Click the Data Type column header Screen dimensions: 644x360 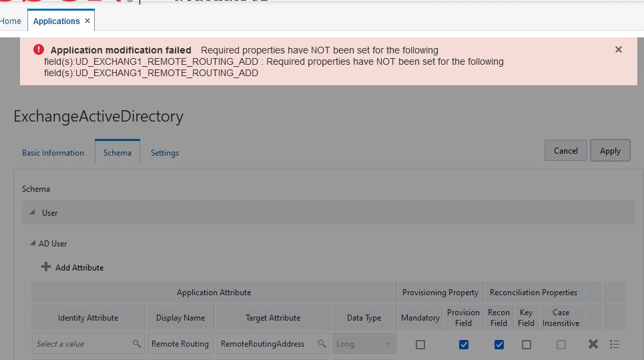pos(364,318)
